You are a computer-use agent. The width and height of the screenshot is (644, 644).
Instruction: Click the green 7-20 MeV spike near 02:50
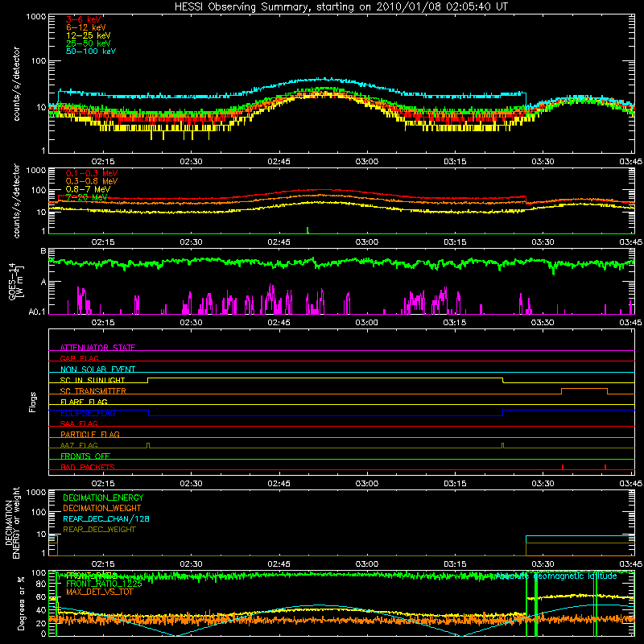pos(308,230)
